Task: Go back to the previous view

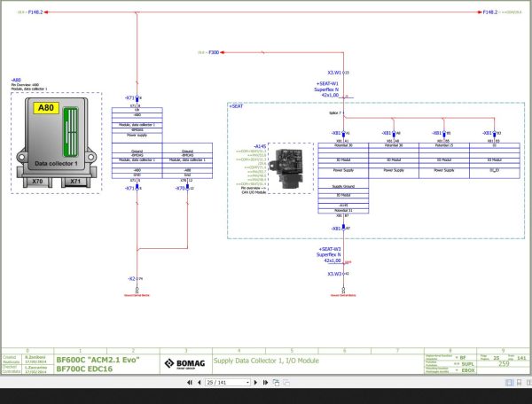Action: tap(276, 383)
